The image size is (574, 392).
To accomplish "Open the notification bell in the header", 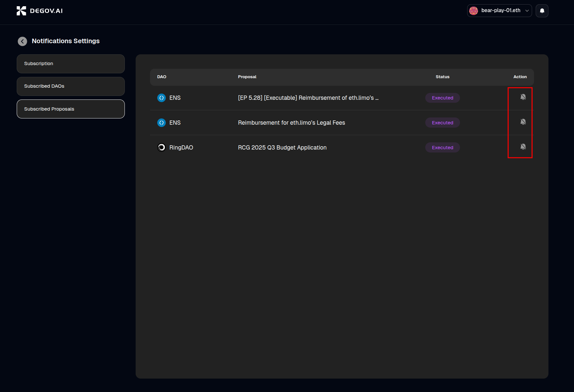I will pyautogui.click(x=542, y=11).
